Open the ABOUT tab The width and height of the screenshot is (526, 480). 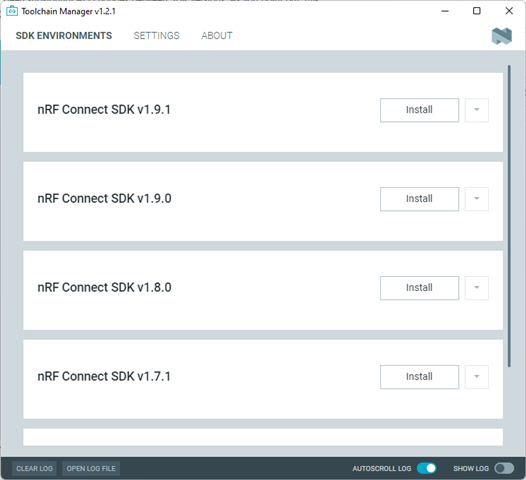click(217, 36)
